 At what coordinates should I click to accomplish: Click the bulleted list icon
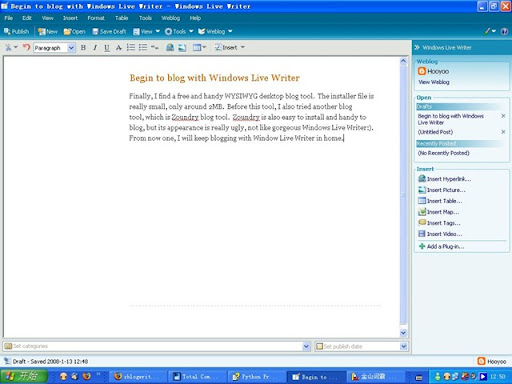[143, 48]
